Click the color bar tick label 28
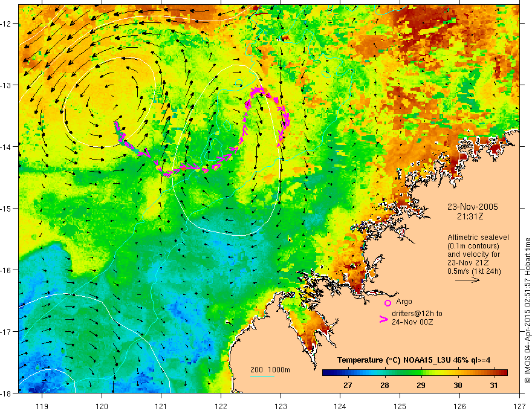 (384, 385)
